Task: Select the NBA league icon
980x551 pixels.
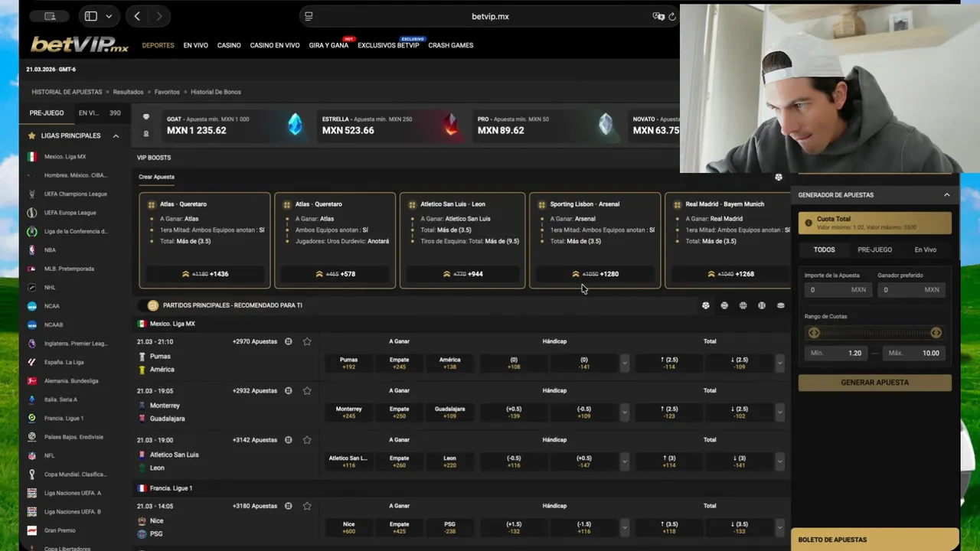Action: 31,250
